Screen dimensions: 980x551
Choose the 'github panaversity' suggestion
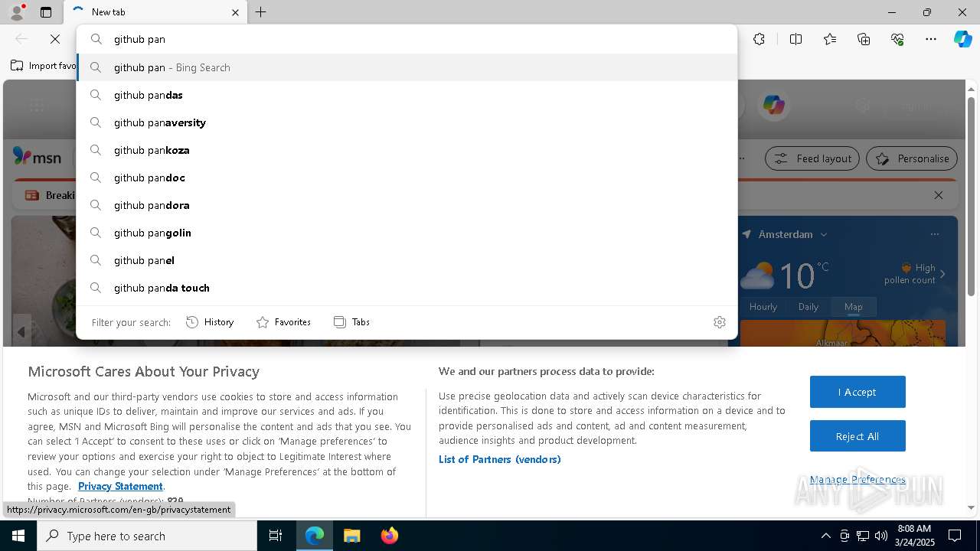[x=407, y=122]
